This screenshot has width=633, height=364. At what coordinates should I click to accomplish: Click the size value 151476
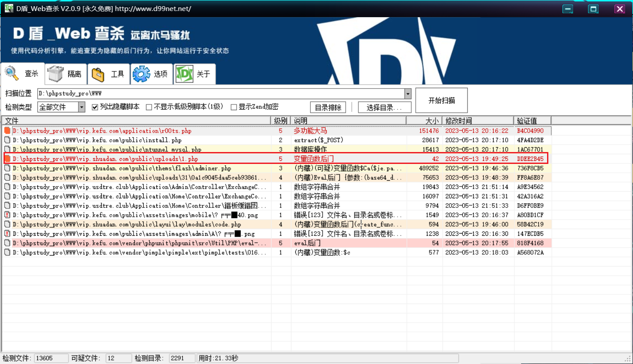click(x=429, y=131)
